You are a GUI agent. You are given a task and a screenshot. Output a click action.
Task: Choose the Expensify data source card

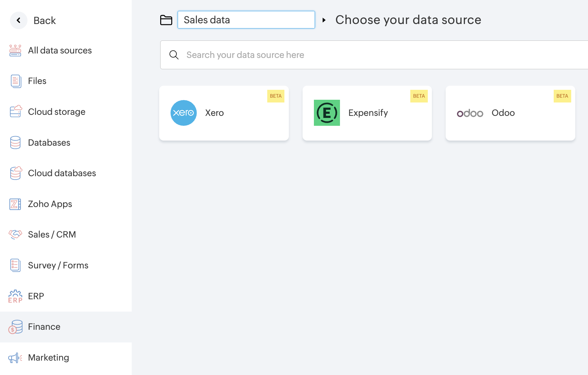[x=367, y=113]
